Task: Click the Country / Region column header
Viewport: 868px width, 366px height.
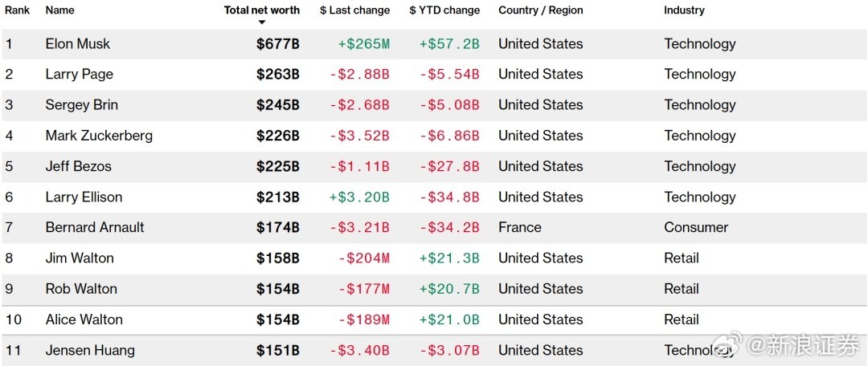Action: pos(540,10)
